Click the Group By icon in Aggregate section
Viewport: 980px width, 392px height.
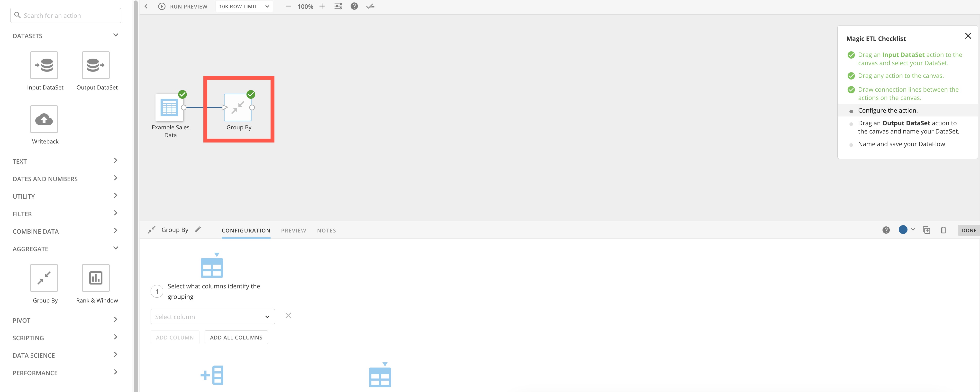(x=44, y=278)
